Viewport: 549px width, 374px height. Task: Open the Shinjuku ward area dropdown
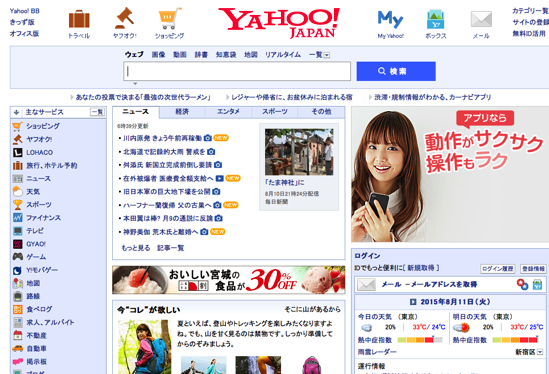pyautogui.click(x=540, y=352)
